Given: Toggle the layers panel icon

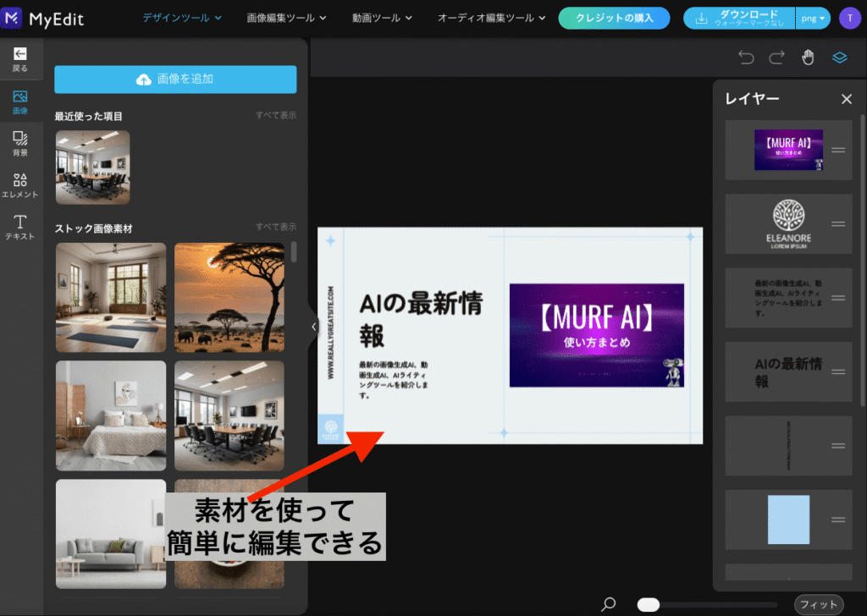Looking at the screenshot, I should point(839,57).
